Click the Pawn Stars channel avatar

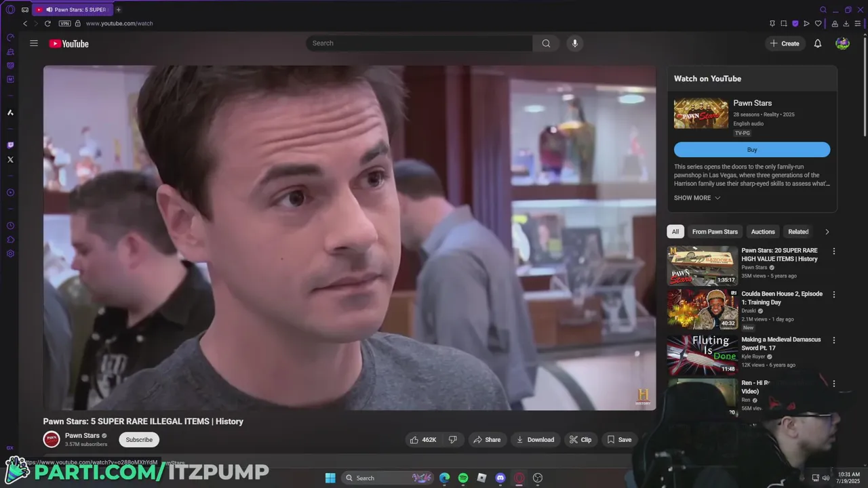pyautogui.click(x=52, y=439)
